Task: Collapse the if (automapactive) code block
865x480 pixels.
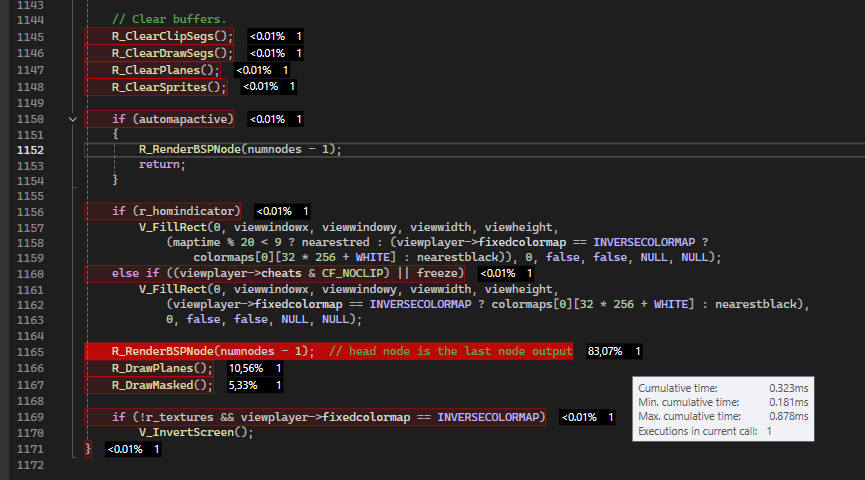Action: tap(71, 119)
